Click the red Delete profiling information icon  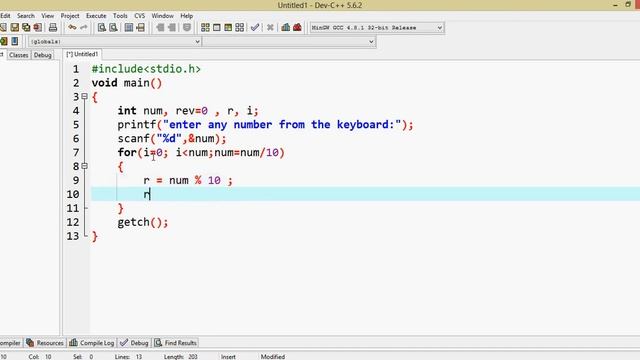tap(297, 27)
